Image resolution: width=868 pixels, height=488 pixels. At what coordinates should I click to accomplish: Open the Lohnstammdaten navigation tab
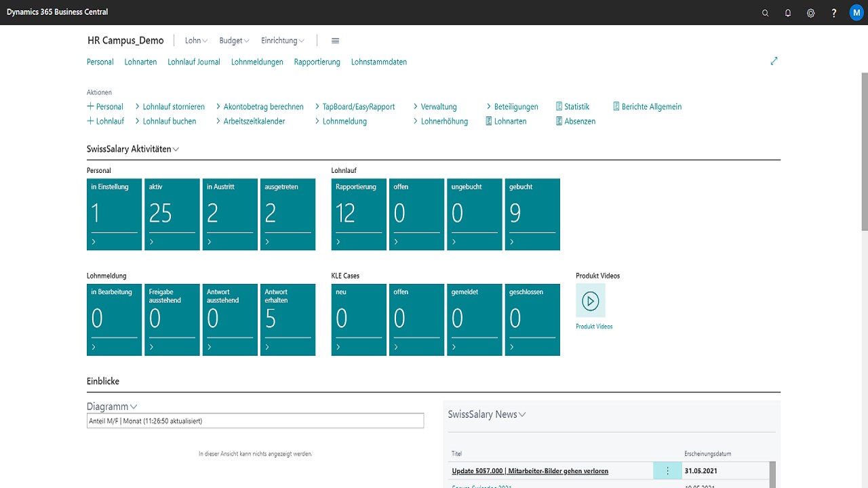click(379, 62)
